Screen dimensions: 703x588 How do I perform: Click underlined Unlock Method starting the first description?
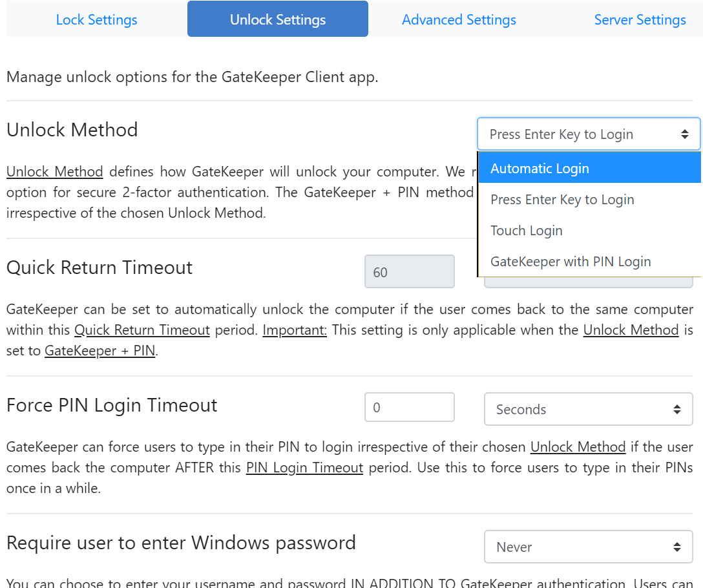point(55,172)
